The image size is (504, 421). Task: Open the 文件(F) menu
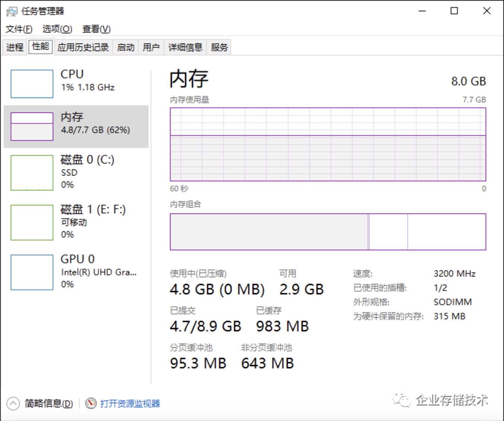coord(19,29)
